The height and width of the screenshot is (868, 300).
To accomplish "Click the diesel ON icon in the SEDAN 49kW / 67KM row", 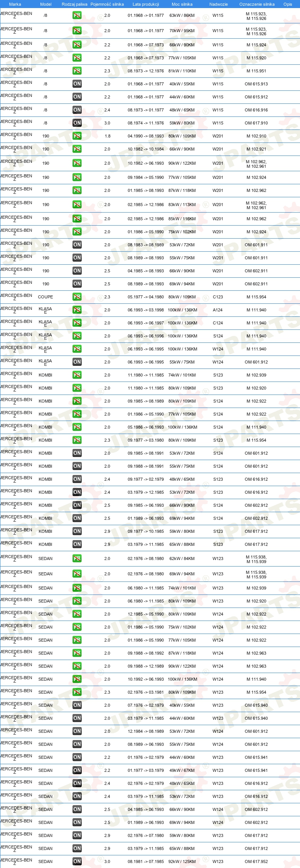I will tap(77, 770).
